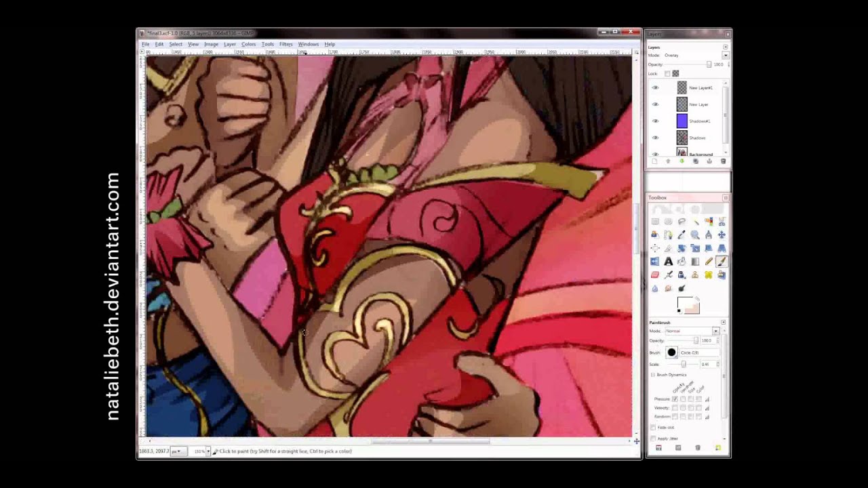Viewport: 868px width, 488px height.
Task: Open the Paintbrush Mode dropdown (Normal)
Action: click(715, 331)
